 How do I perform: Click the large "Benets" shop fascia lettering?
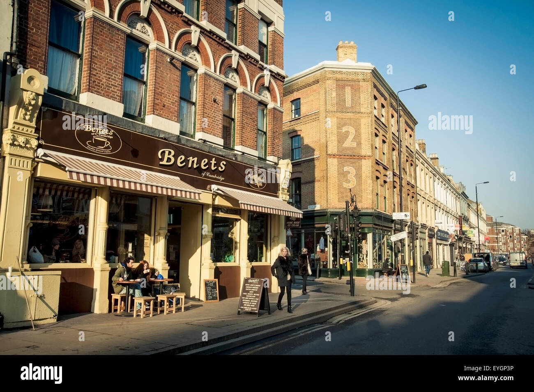pyautogui.click(x=192, y=160)
